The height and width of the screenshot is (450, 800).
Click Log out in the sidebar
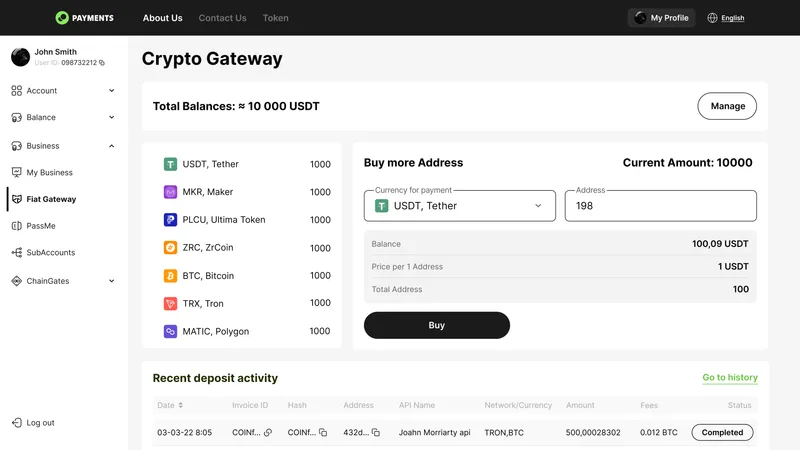[x=40, y=422]
